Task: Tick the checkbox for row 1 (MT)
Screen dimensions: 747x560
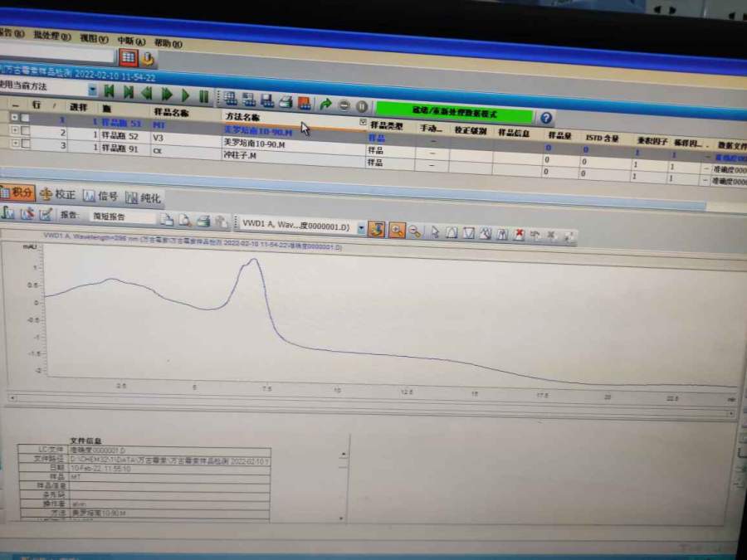Action: (x=25, y=117)
